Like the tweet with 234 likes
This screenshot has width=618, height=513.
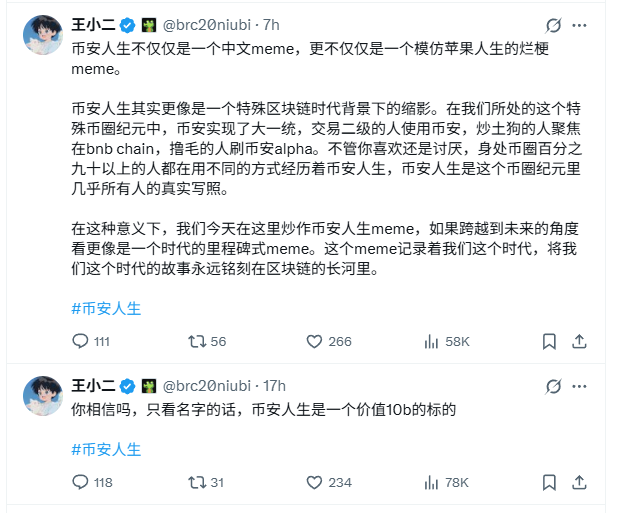(314, 482)
